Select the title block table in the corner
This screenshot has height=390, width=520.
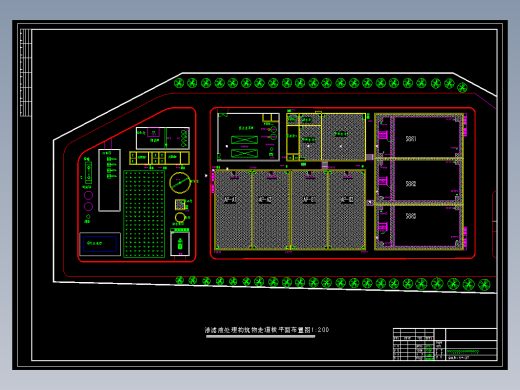point(445,344)
